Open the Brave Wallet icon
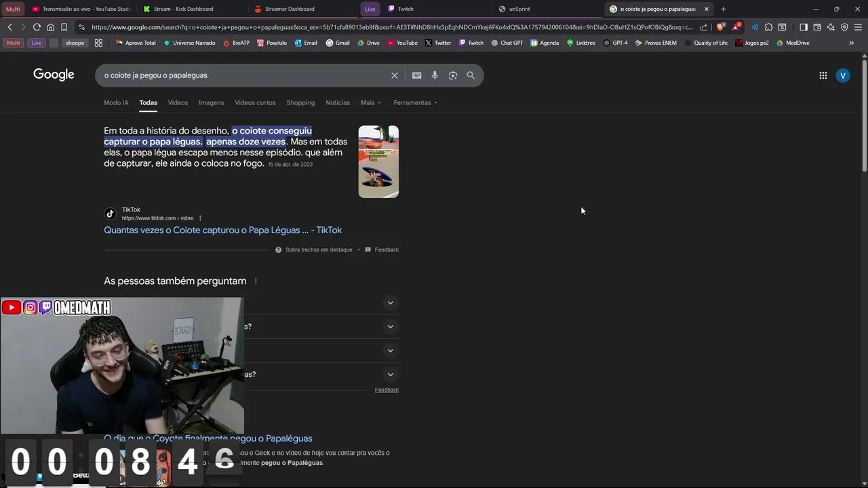The width and height of the screenshot is (868, 488). [x=817, y=27]
